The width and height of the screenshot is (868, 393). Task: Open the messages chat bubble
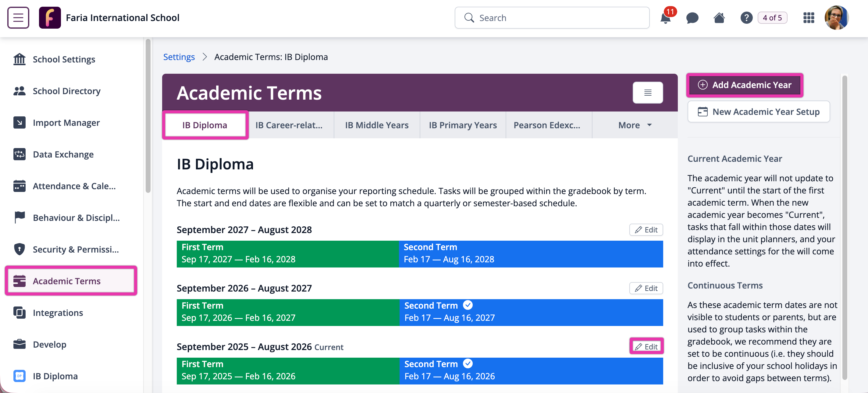[x=692, y=18]
